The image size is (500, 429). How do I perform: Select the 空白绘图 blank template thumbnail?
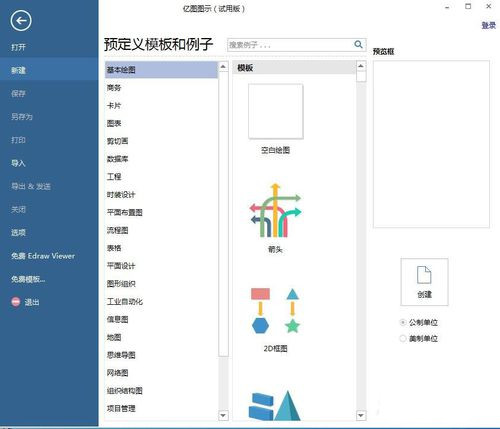276,111
